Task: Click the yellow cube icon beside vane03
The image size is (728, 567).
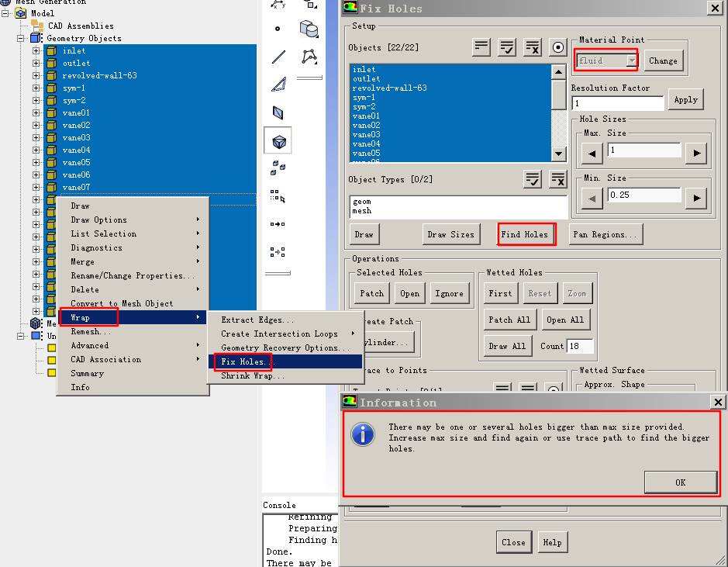Action: [x=51, y=137]
